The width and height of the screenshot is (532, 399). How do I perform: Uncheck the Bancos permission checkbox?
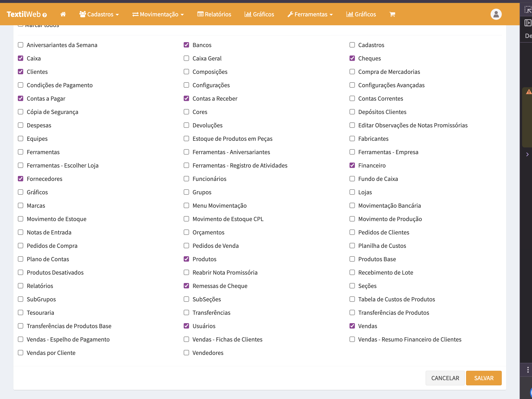[186, 45]
